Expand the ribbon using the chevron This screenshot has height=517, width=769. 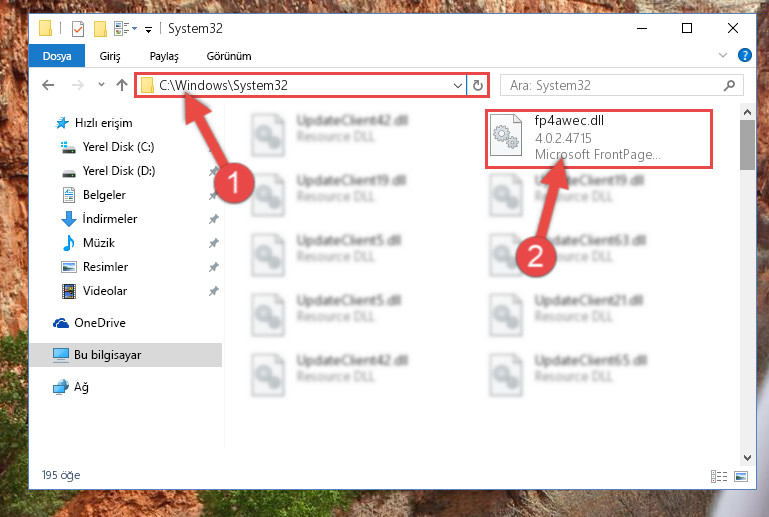point(722,55)
